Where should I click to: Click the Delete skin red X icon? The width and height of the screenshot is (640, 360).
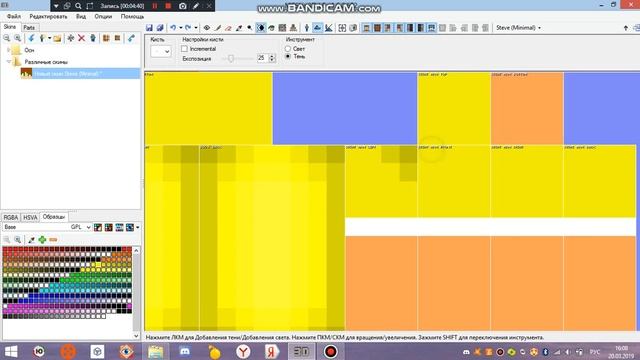[82, 38]
